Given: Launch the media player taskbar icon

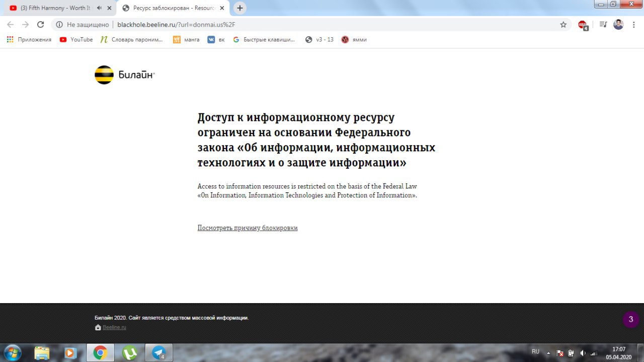Looking at the screenshot, I should [70, 353].
